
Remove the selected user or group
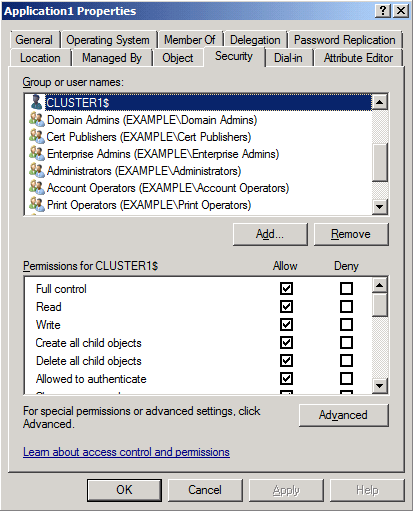tap(351, 234)
